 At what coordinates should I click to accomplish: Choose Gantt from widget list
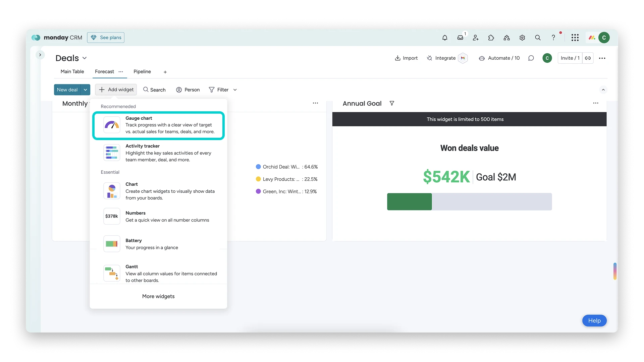tap(158, 274)
